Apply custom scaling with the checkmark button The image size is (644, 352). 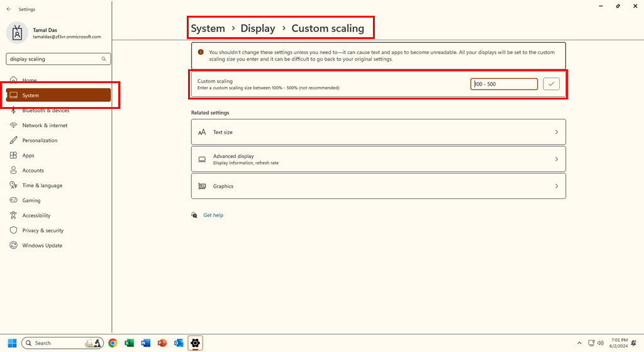(551, 84)
